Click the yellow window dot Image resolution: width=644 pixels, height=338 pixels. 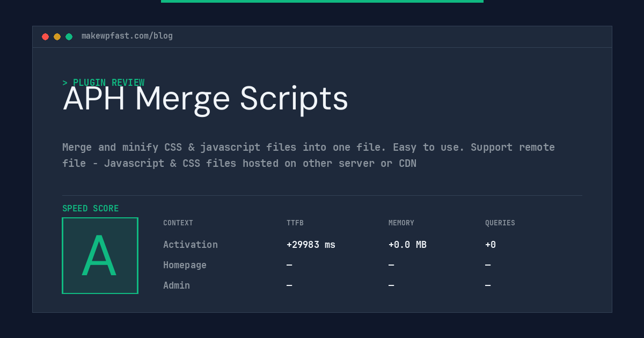(57, 36)
